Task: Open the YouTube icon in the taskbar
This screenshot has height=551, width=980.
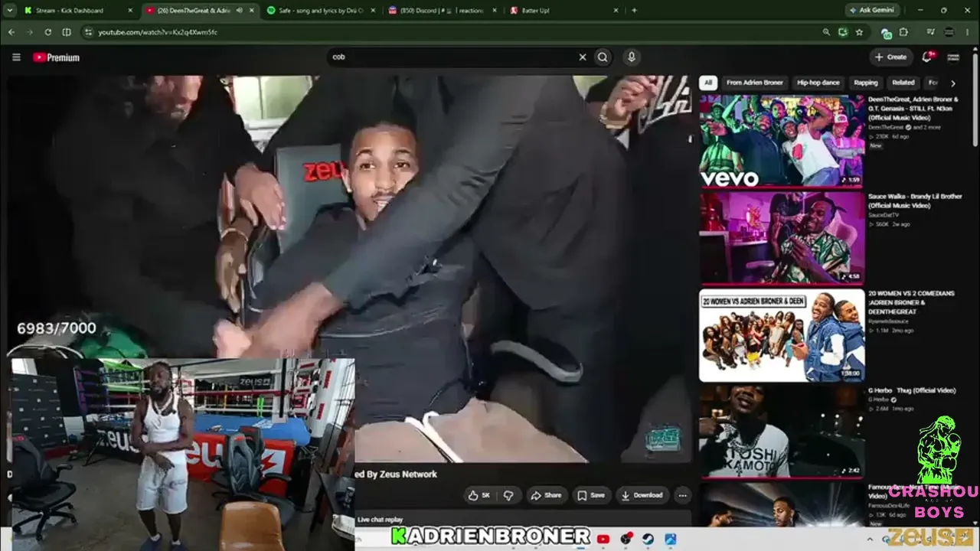Action: coord(603,539)
